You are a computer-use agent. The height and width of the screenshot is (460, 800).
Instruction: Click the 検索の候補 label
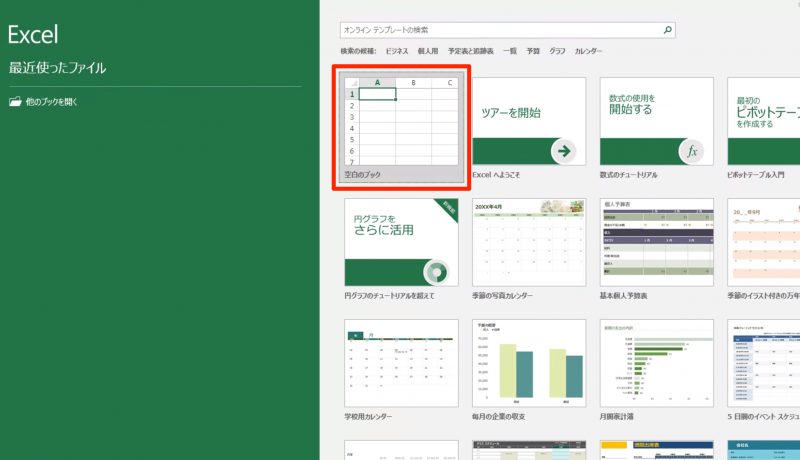(x=358, y=51)
